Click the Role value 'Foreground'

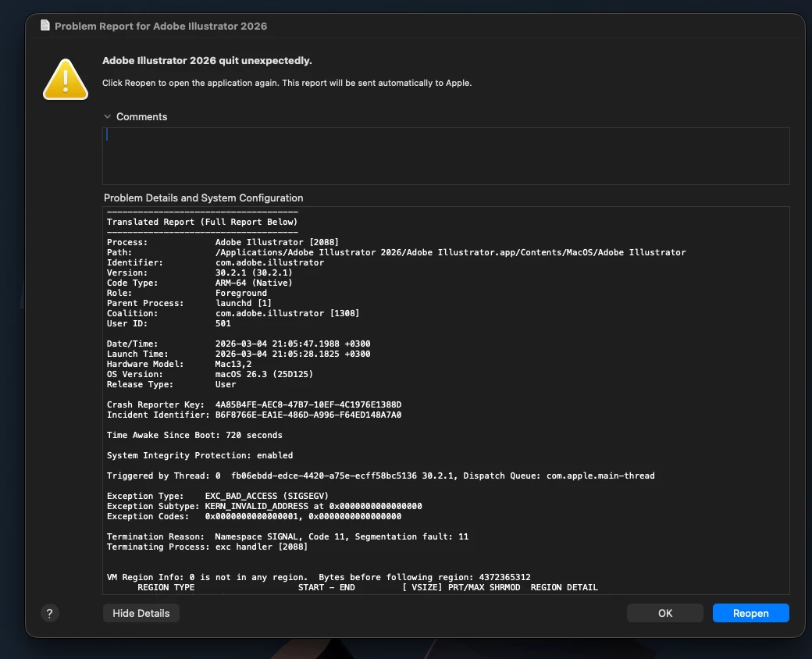[x=241, y=293]
